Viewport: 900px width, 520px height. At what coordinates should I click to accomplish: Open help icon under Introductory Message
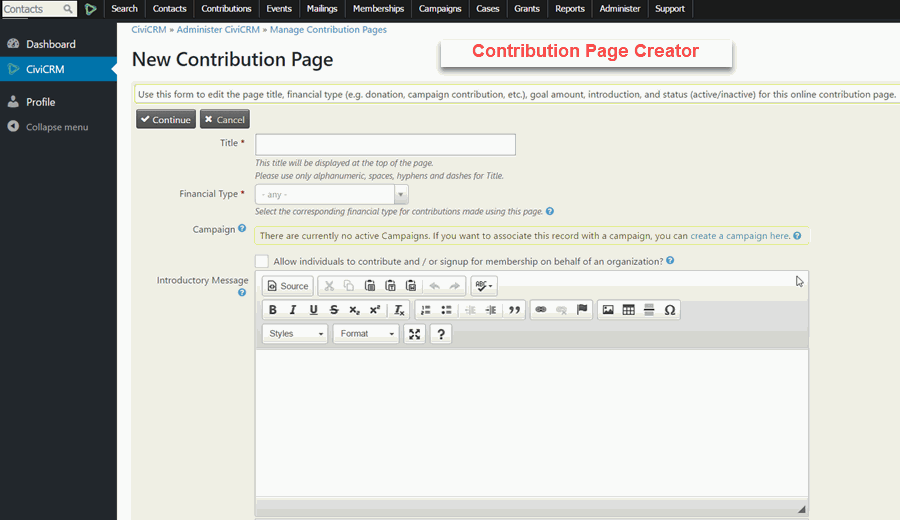coord(242,293)
